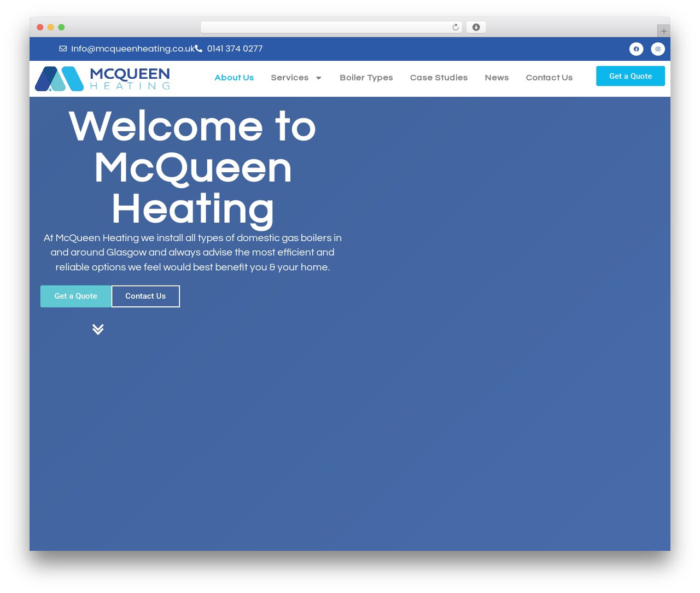Open a new browser tab with plus
The height and width of the screenshot is (593, 700).
(663, 31)
